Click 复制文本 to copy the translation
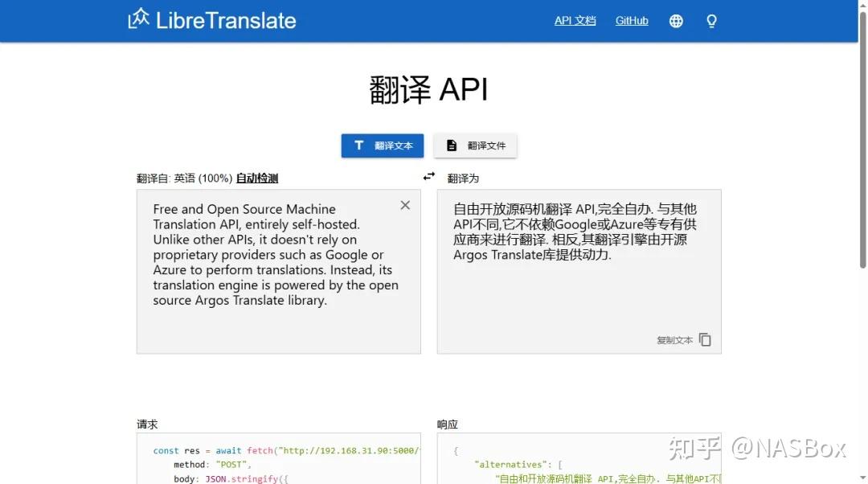 (675, 339)
